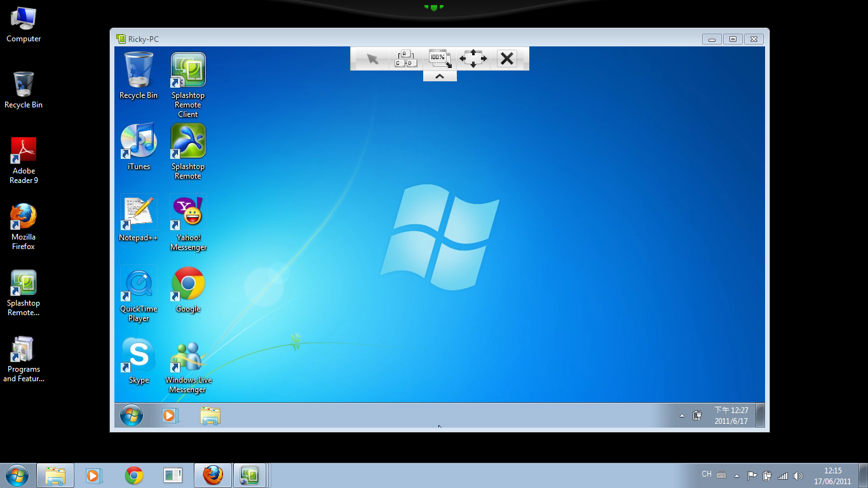Open the green document app in the local taskbar
This screenshot has width=868, height=488.
tap(173, 475)
